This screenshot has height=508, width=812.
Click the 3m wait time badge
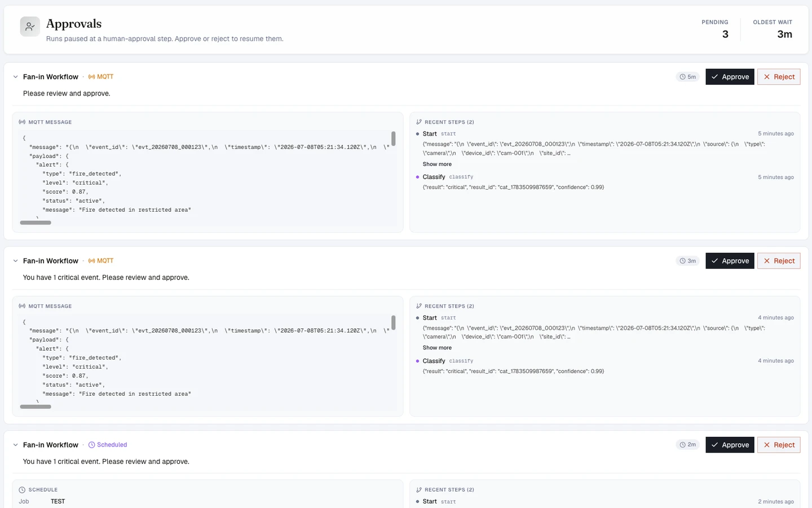[687, 261]
